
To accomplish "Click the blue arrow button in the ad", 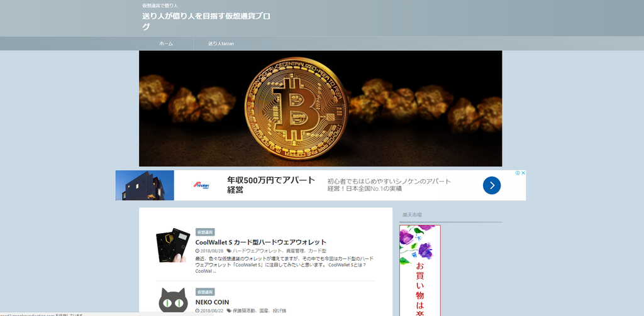I will click(x=492, y=185).
